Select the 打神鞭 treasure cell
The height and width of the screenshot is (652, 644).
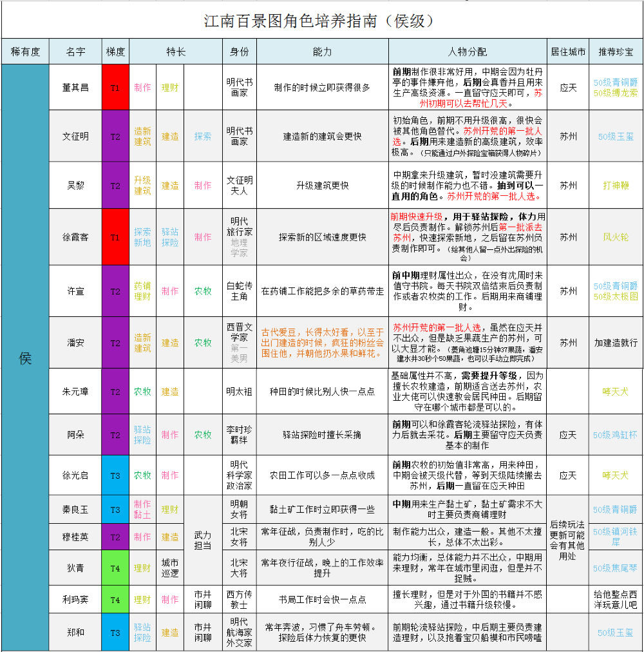[x=616, y=186]
